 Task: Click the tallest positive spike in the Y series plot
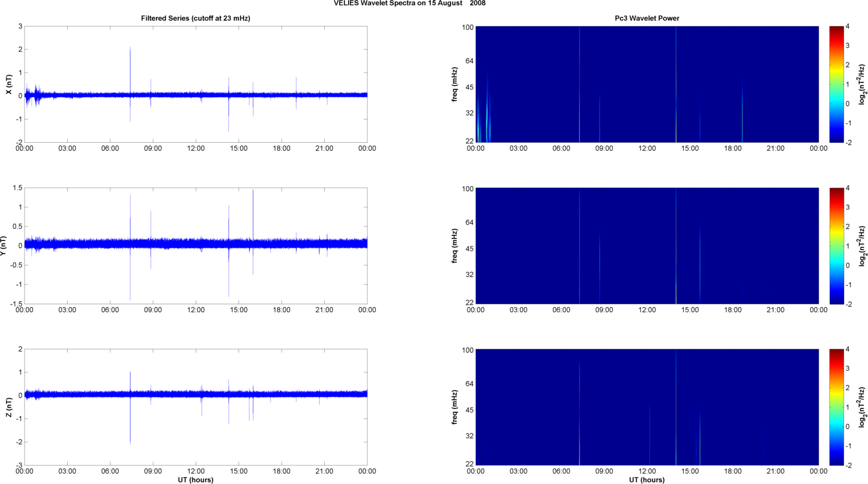coord(253,216)
